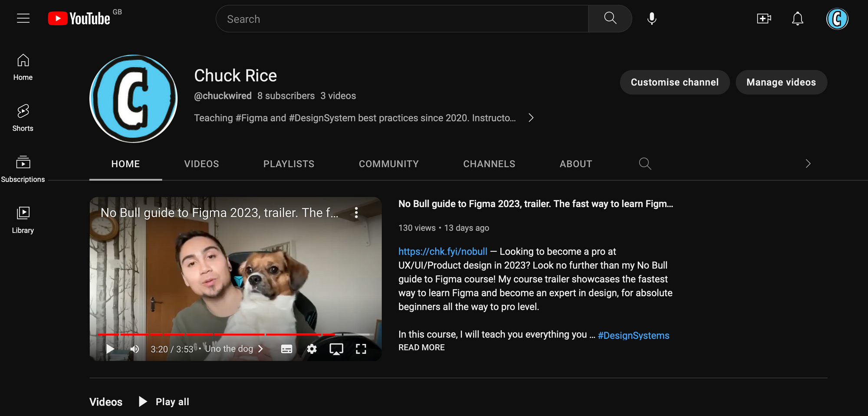Play the featured video
The height and width of the screenshot is (416, 868).
(x=110, y=349)
